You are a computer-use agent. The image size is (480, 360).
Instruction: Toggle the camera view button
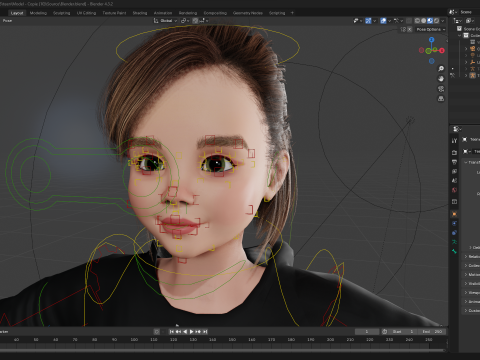[441, 89]
